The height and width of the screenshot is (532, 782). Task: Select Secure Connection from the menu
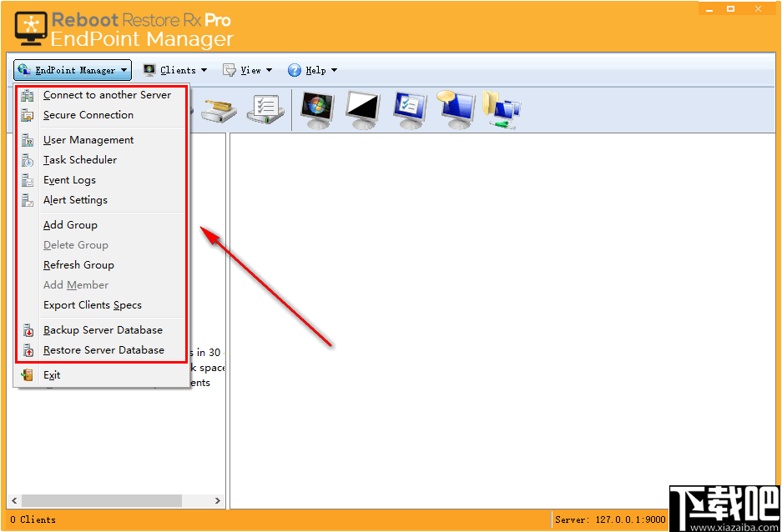click(x=101, y=115)
